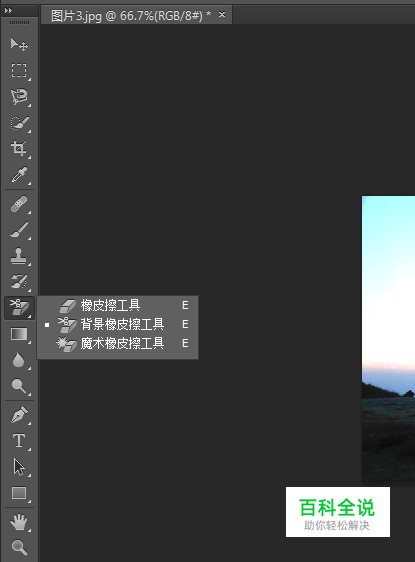Select the Crop tool
This screenshot has height=562, width=415.
pyautogui.click(x=19, y=148)
